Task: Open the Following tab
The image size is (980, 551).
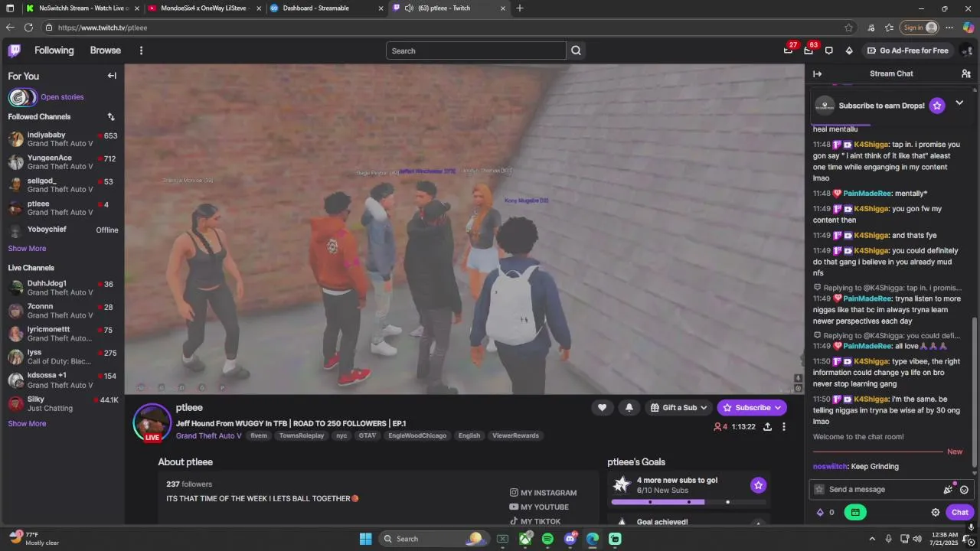Action: coord(54,51)
